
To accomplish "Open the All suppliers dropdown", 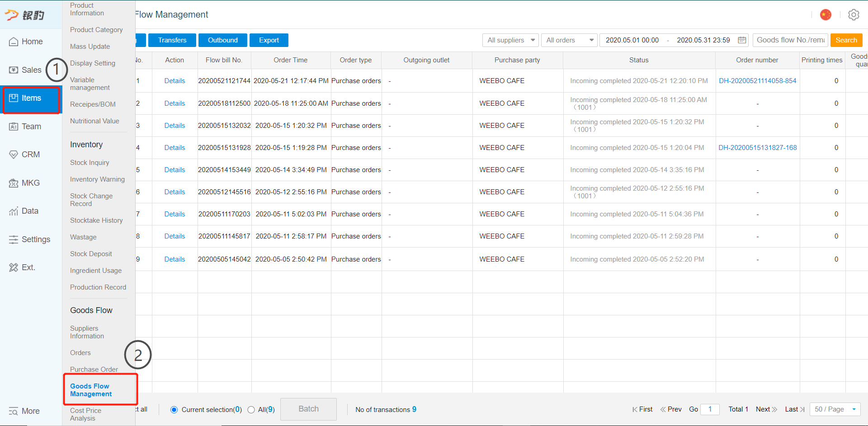I will [x=510, y=40].
